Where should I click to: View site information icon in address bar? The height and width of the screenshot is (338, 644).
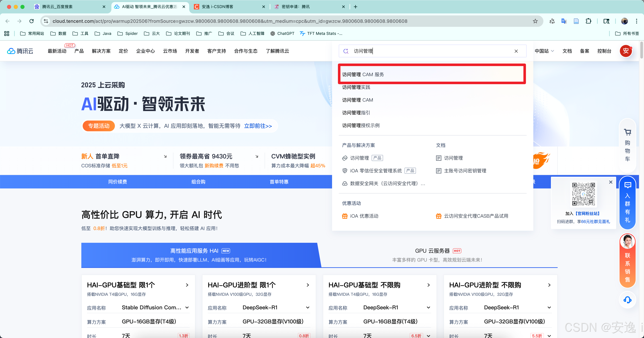pyautogui.click(x=46, y=21)
